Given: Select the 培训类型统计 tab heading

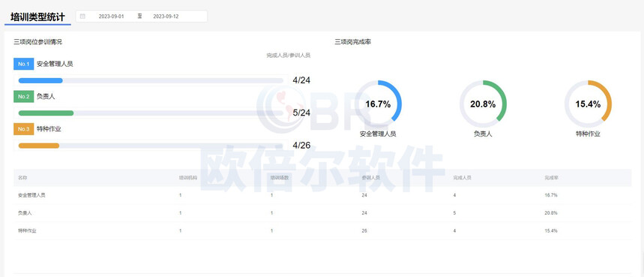Looking at the screenshot, I should tap(37, 17).
